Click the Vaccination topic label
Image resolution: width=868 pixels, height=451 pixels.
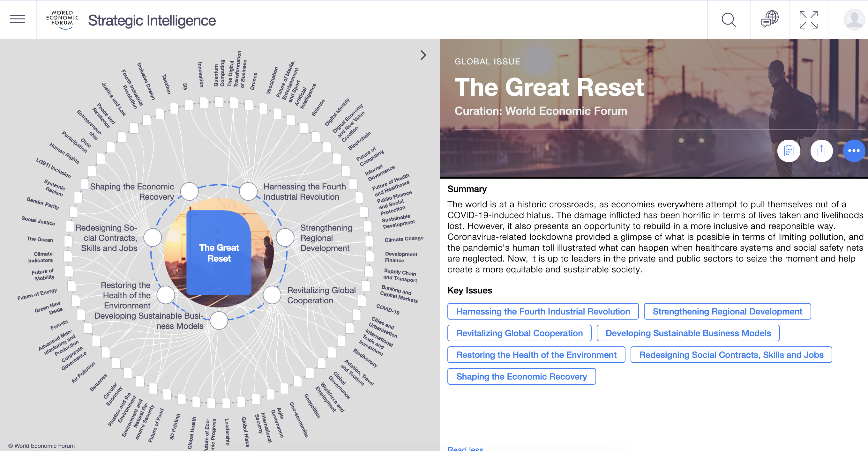272,80
